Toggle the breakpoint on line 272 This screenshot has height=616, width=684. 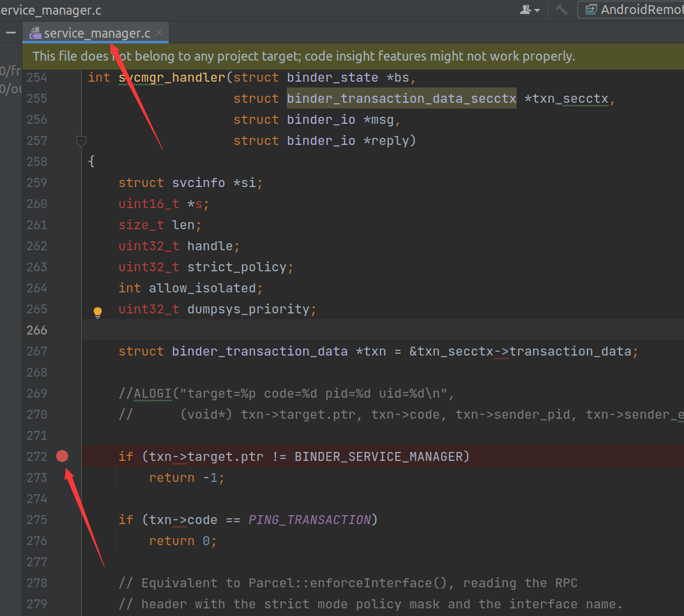click(62, 456)
